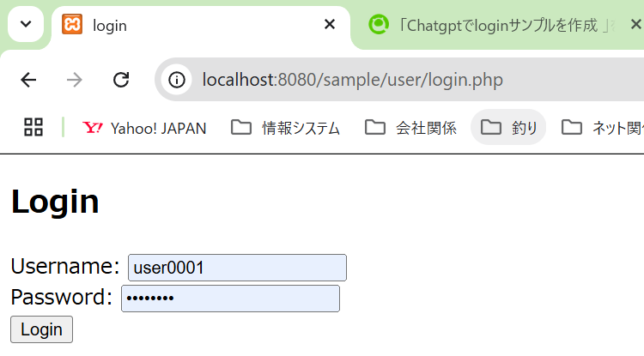Click the Login page heading

(55, 202)
